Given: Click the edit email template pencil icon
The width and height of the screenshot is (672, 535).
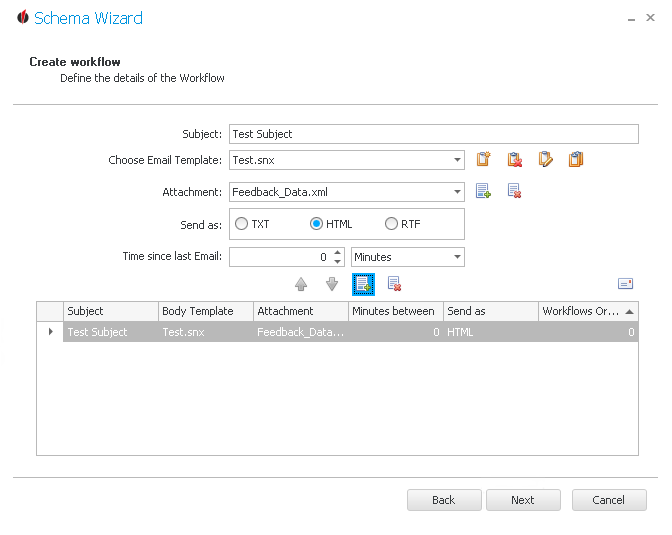Looking at the screenshot, I should [x=545, y=159].
